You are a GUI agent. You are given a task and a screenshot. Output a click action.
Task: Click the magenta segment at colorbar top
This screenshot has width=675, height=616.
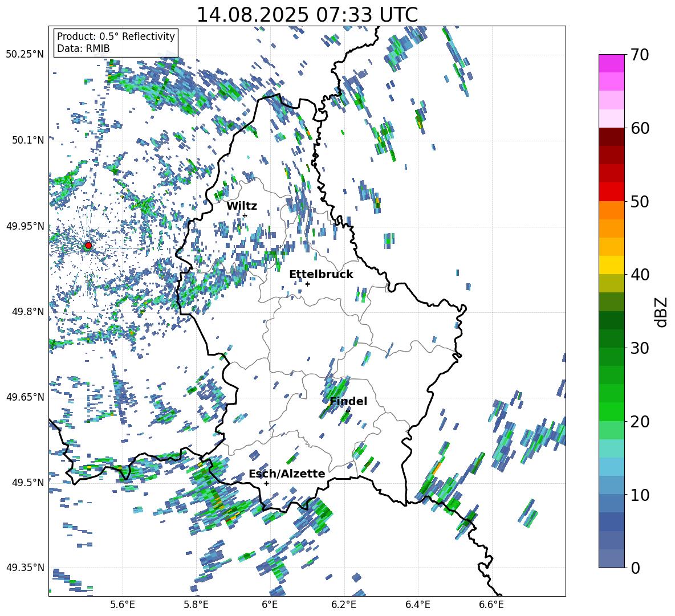click(x=611, y=63)
